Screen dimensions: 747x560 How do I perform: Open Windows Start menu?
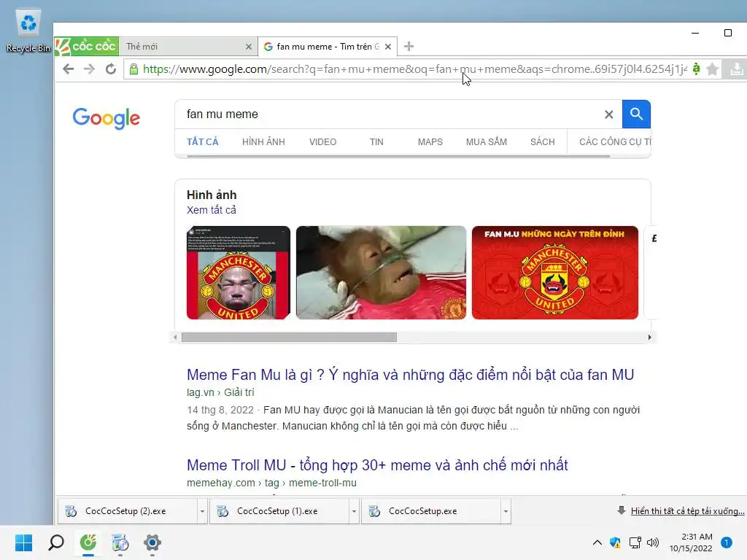[x=23, y=542]
